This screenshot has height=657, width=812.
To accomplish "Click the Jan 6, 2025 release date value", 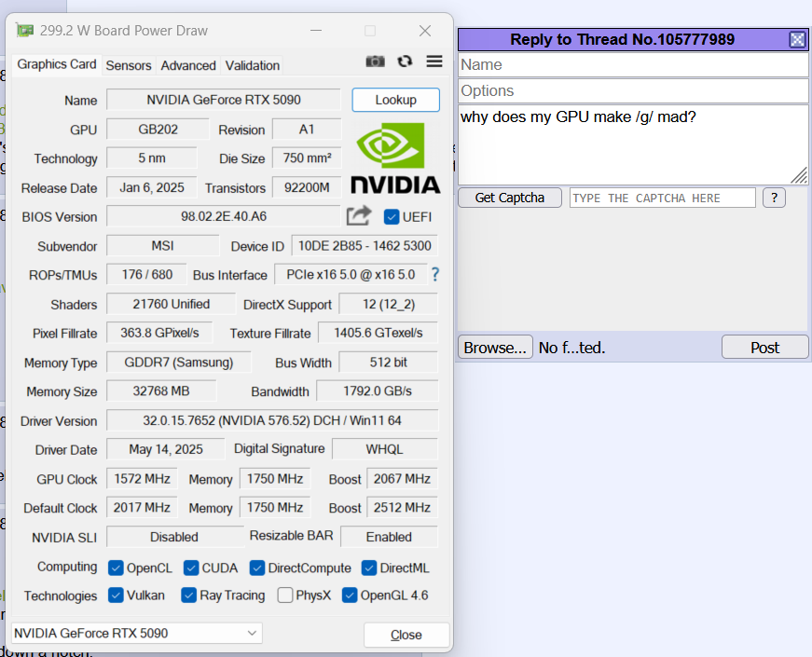I will point(152,187).
